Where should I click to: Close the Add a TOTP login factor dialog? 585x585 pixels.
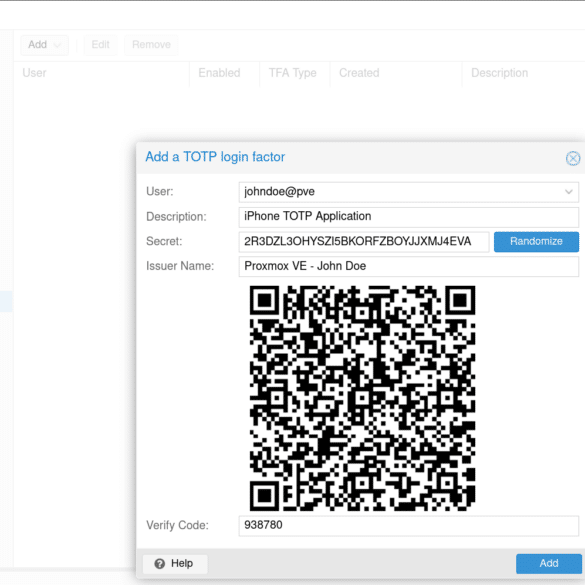point(573,158)
